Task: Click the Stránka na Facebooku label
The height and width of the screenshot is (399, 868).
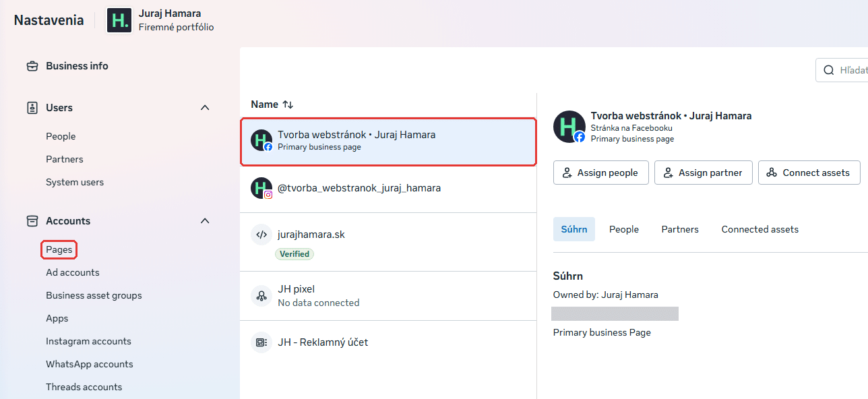Action: [631, 128]
